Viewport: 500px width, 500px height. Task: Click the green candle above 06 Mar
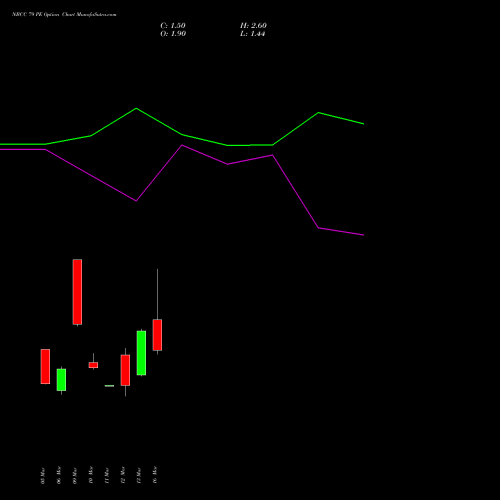(x=61, y=380)
